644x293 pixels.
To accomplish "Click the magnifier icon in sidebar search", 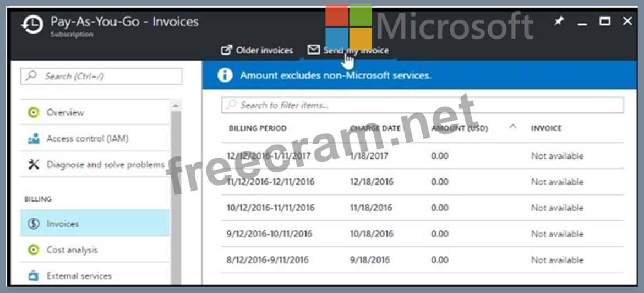I will tap(31, 76).
